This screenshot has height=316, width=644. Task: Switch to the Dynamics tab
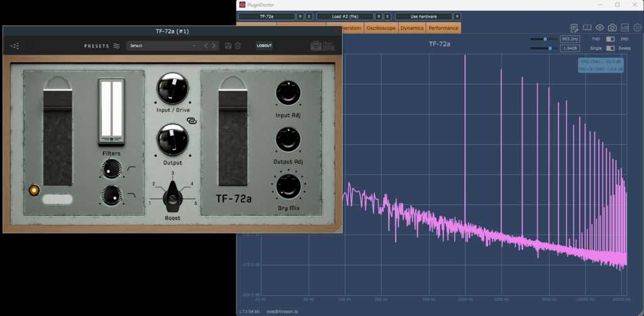[412, 28]
